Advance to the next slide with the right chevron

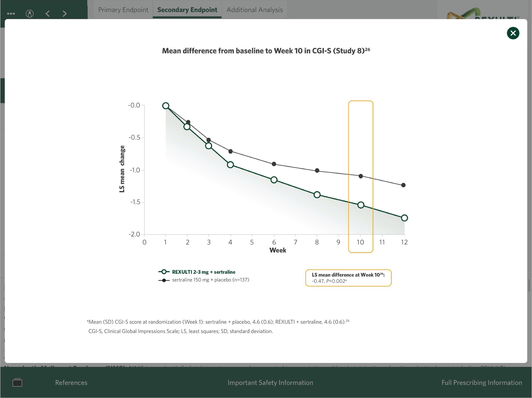point(64,14)
